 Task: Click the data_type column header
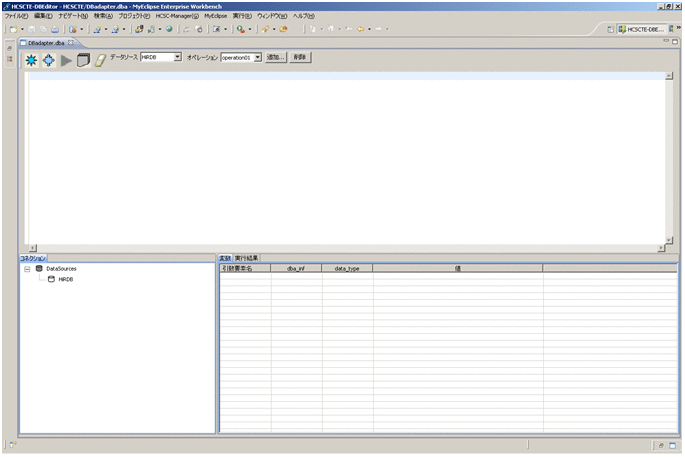tap(347, 268)
